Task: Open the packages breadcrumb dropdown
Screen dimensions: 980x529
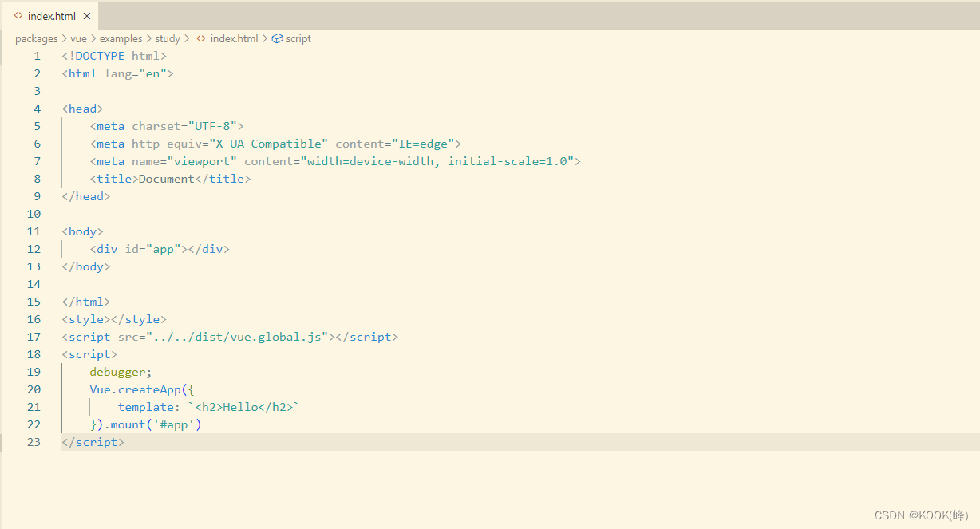Action: [36, 38]
